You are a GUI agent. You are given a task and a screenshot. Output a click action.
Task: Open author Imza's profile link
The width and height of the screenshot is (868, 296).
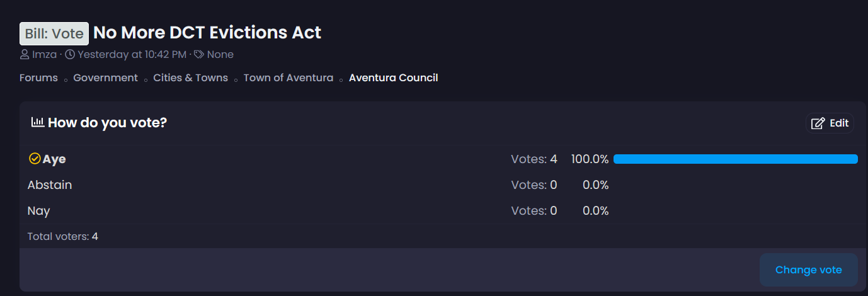click(43, 55)
